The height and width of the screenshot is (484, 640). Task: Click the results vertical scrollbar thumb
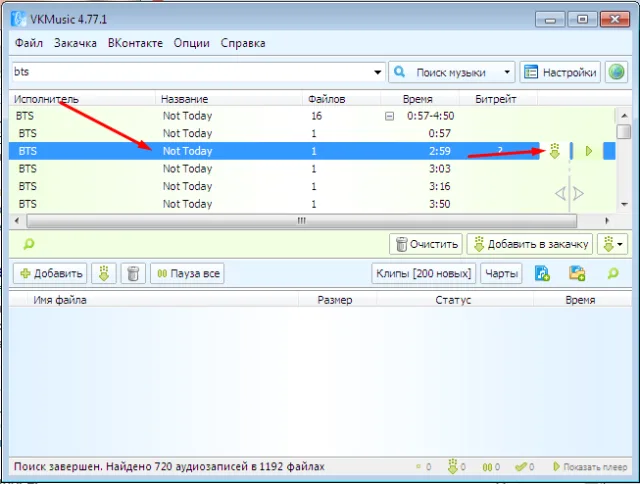[x=624, y=131]
